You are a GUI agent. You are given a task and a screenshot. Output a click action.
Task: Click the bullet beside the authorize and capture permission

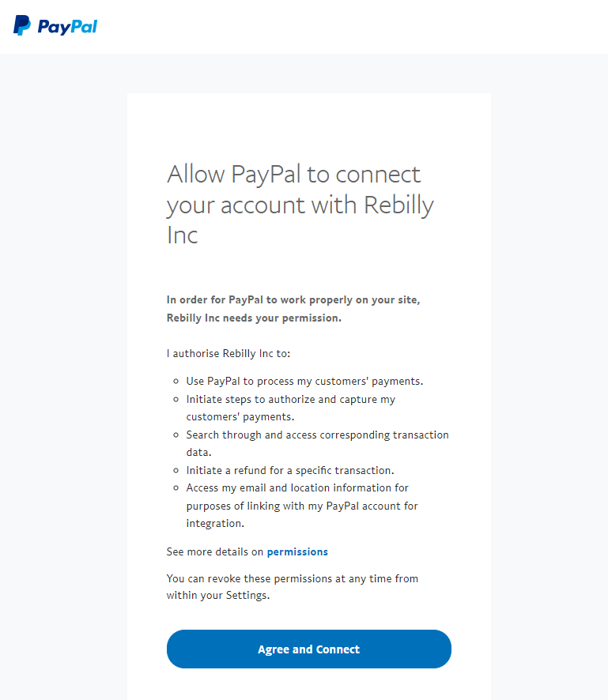click(175, 399)
